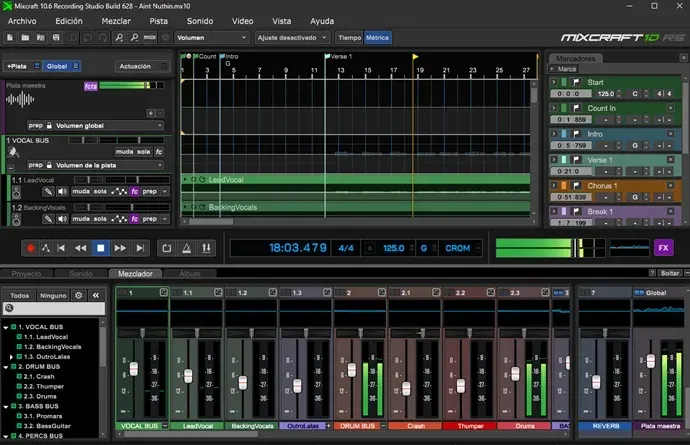Click the Save project disk icon
Image resolution: width=690 pixels, height=445 pixels.
tap(56, 38)
